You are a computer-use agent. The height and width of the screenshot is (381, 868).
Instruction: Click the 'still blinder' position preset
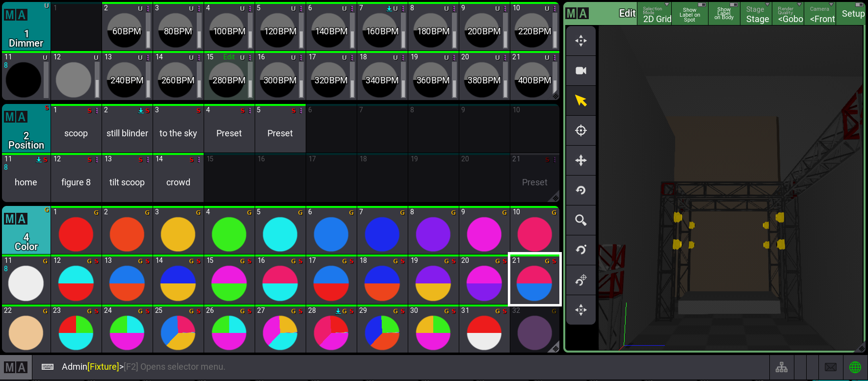(127, 129)
